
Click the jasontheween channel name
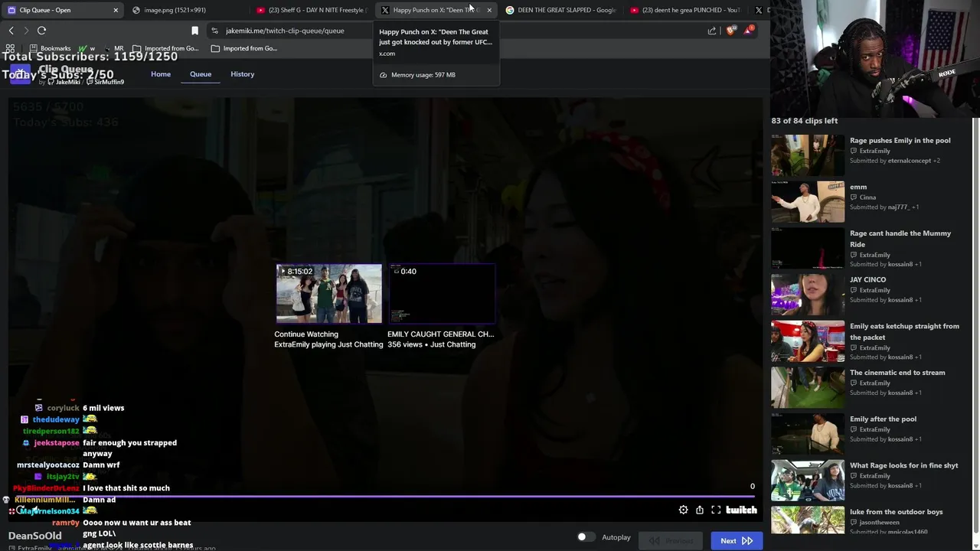click(879, 523)
